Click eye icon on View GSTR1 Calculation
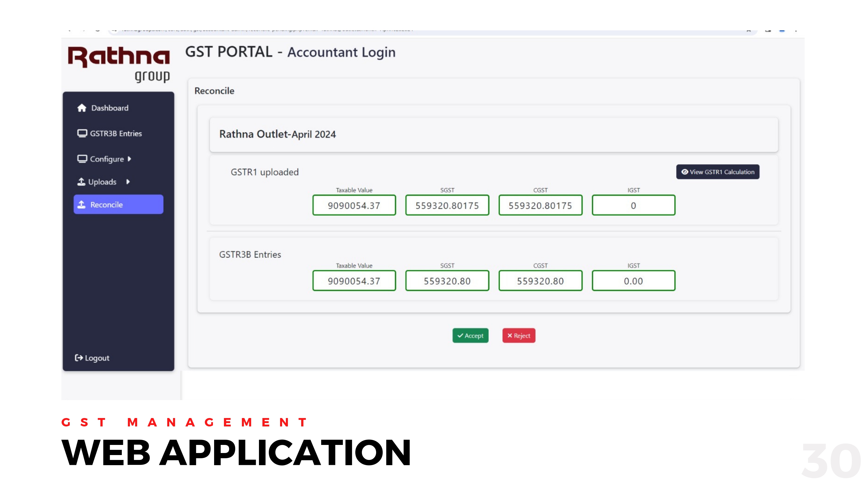The height and width of the screenshot is (488, 868). click(x=684, y=172)
